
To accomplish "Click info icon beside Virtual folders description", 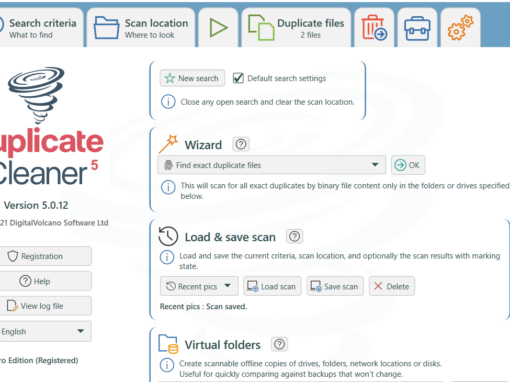I will tap(167, 365).
